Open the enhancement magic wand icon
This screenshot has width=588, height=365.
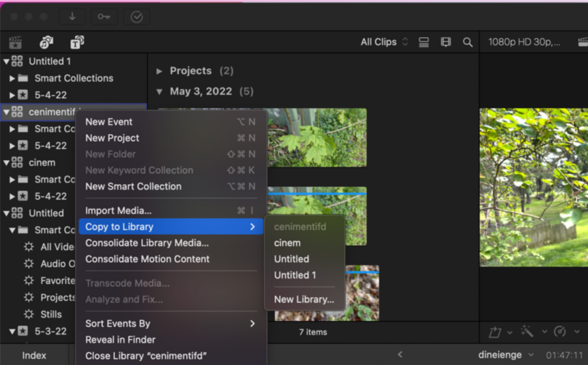[527, 331]
